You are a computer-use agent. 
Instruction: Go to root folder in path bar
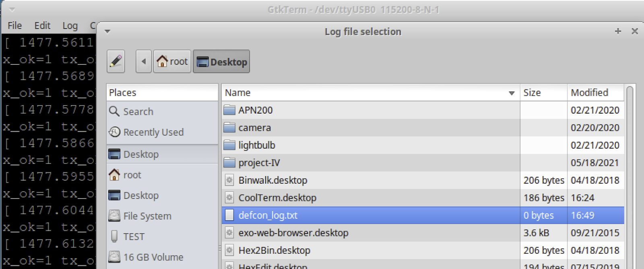click(x=172, y=62)
